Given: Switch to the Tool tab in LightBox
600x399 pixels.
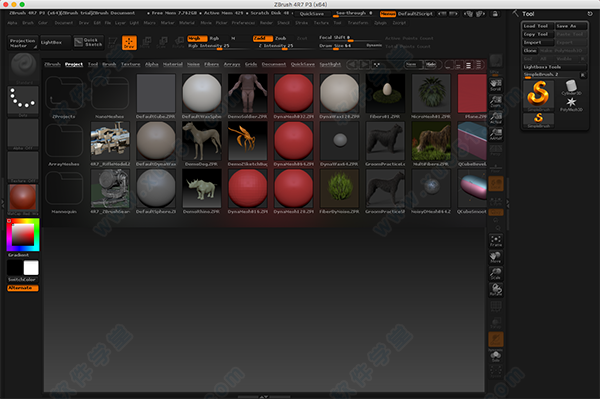Looking at the screenshot, I should [93, 64].
